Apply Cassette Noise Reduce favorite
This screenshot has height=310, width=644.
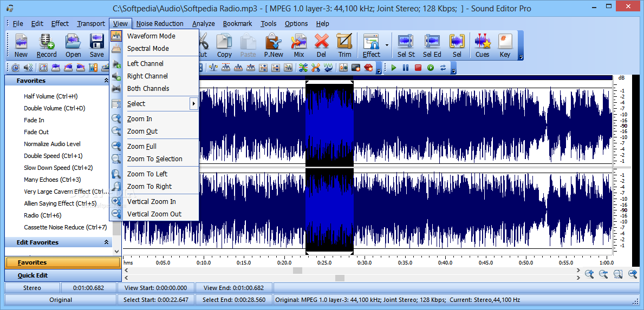click(x=66, y=227)
